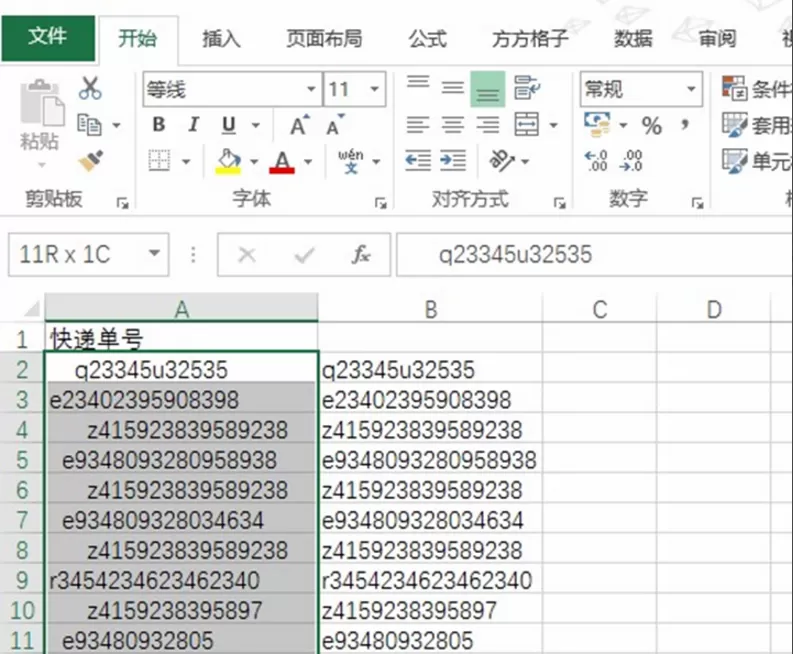
Task: Toggle bottom align button
Action: [488, 90]
